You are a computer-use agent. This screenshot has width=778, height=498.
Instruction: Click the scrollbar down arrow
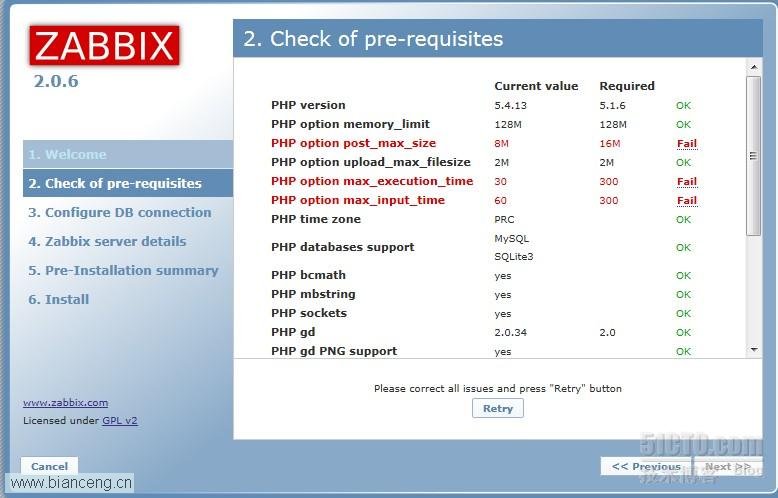tap(754, 350)
